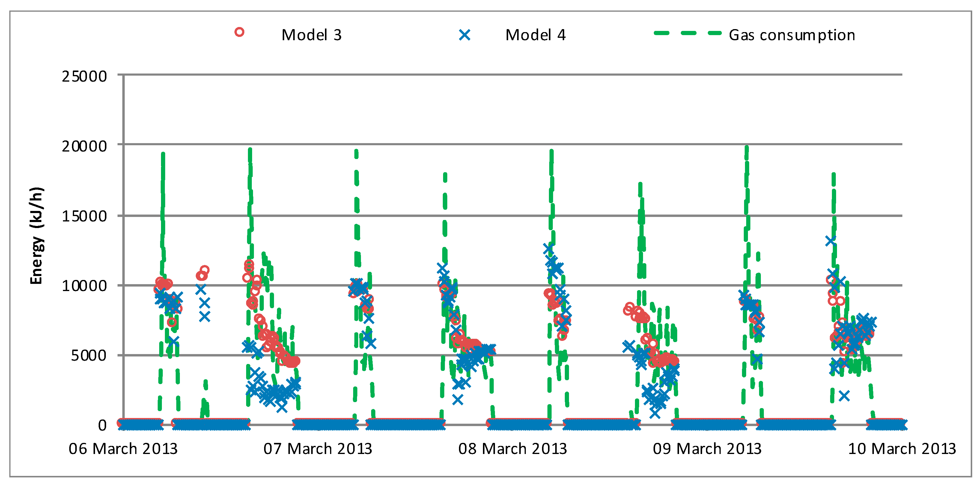The width and height of the screenshot is (980, 484).
Task: Click the 08 March 2013 date label
Action: (x=512, y=449)
